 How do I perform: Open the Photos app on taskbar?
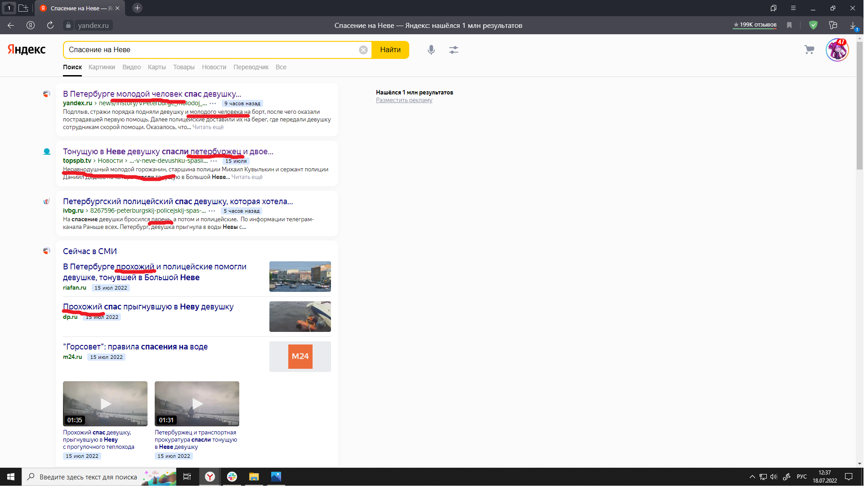pyautogui.click(x=276, y=477)
